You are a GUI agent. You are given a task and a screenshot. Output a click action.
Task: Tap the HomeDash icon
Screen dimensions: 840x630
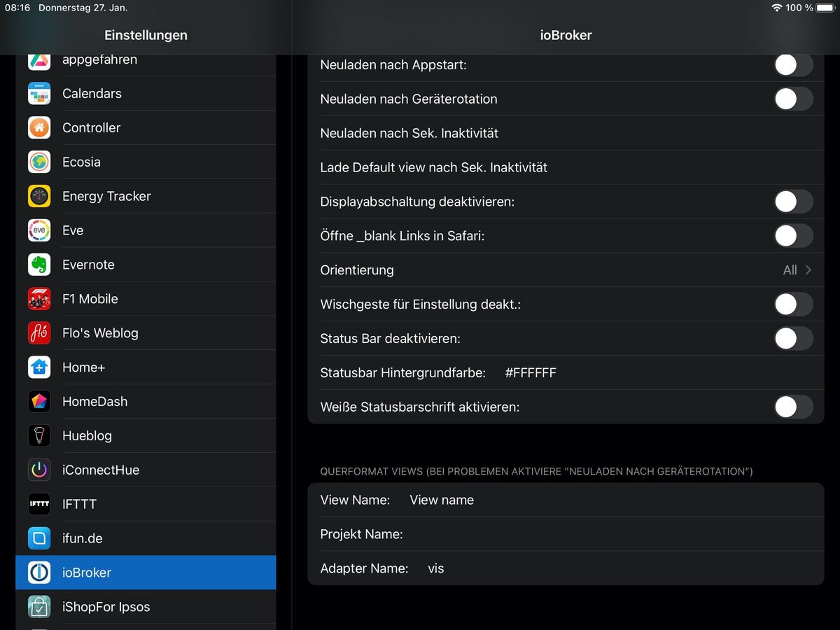[x=39, y=401]
